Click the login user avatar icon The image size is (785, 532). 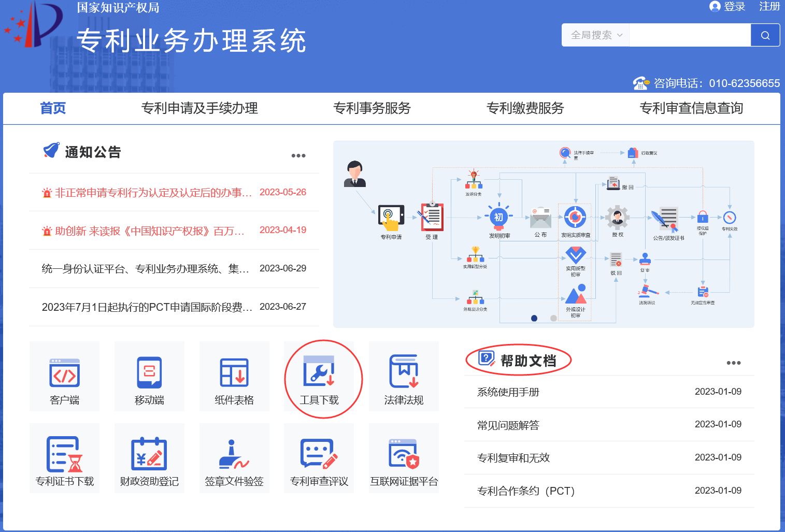(715, 6)
